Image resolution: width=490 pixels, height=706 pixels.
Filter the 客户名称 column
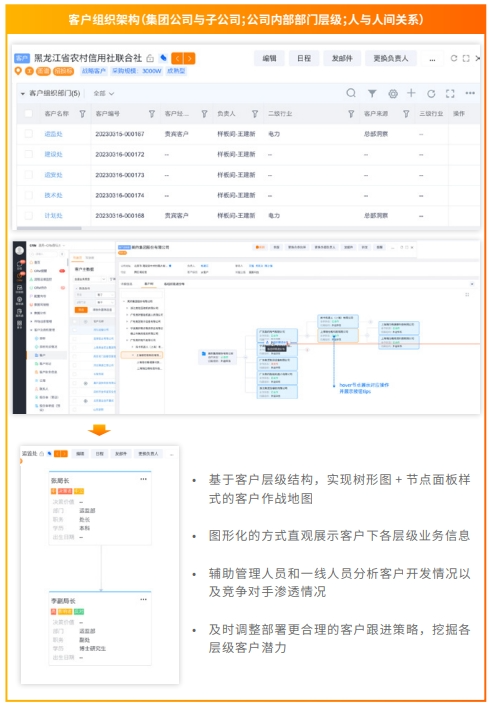82,114
